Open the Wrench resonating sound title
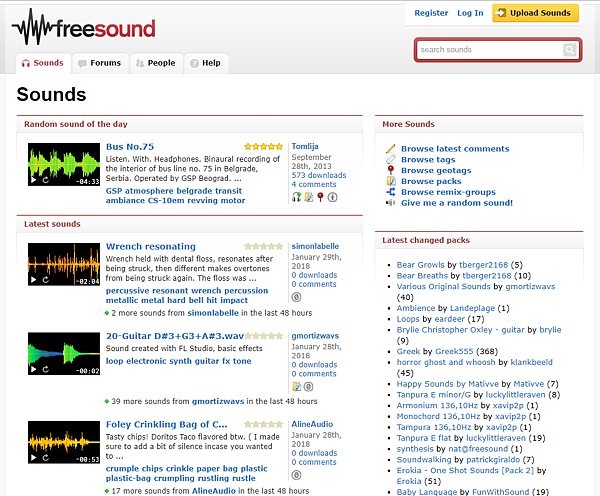 click(x=151, y=246)
